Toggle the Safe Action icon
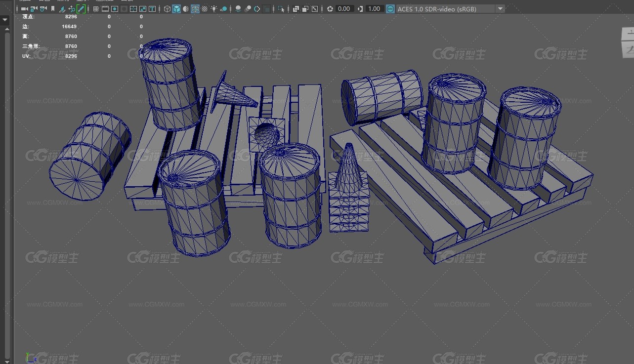 143,9
